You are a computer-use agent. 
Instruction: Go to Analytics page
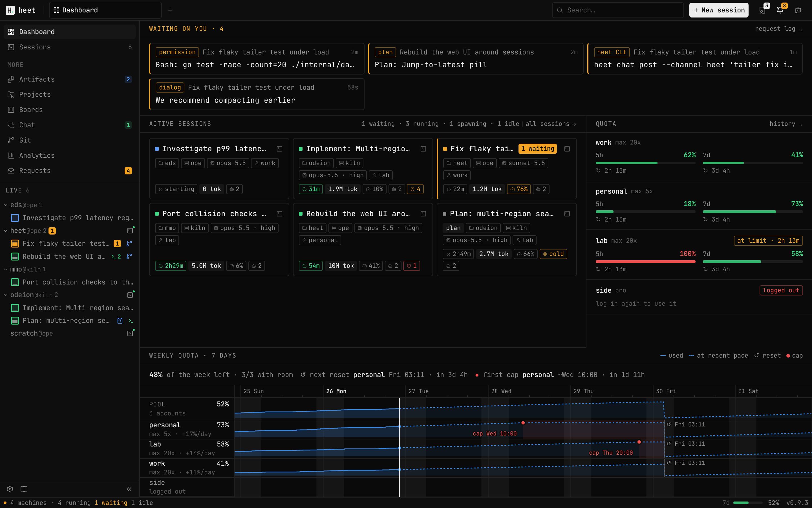tap(70, 156)
